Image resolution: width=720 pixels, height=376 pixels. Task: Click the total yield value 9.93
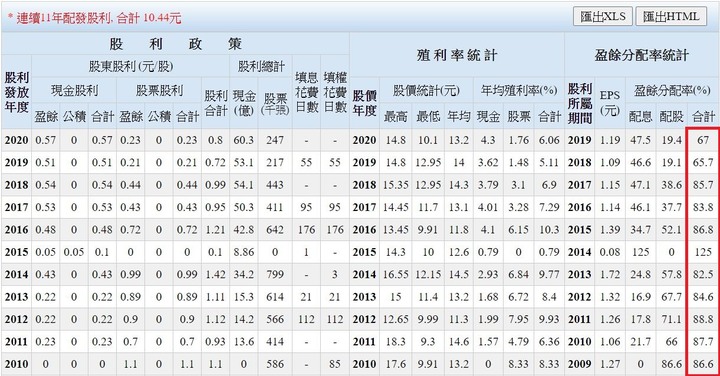click(x=549, y=319)
